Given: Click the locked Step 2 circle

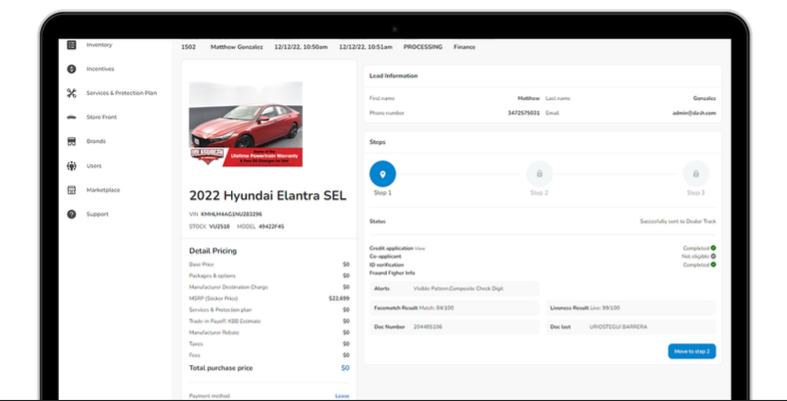Looking at the screenshot, I should 539,173.
